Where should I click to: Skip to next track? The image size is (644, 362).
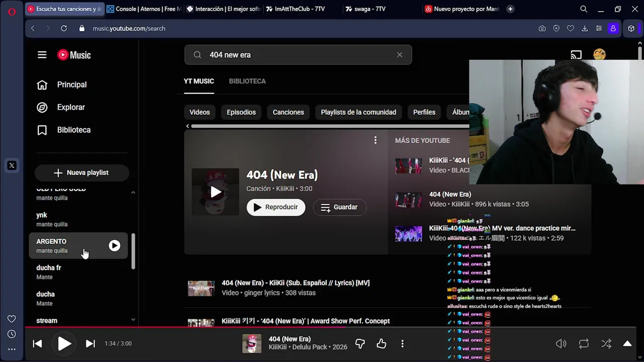90,344
